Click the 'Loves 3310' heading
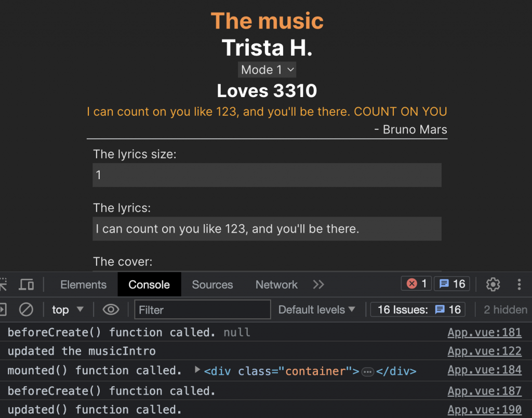The width and height of the screenshot is (532, 418). (267, 91)
